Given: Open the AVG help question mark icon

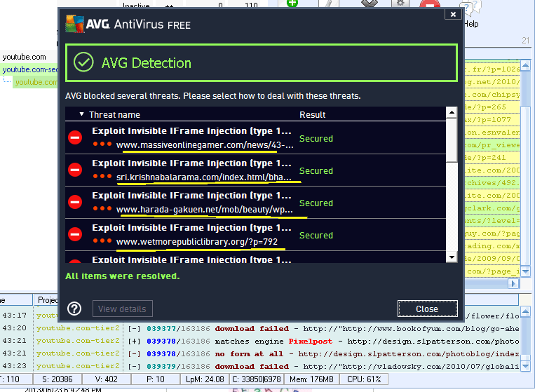Looking at the screenshot, I should point(74,309).
